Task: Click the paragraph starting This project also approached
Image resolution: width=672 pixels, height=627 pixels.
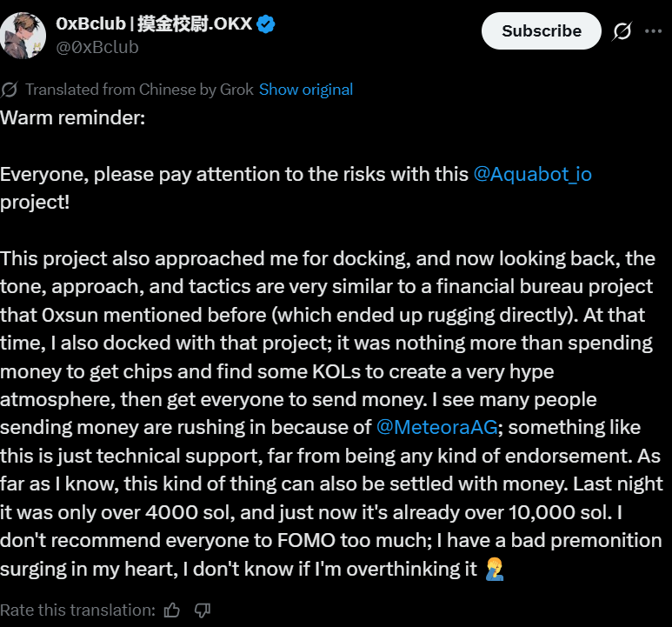Action: [x=332, y=414]
